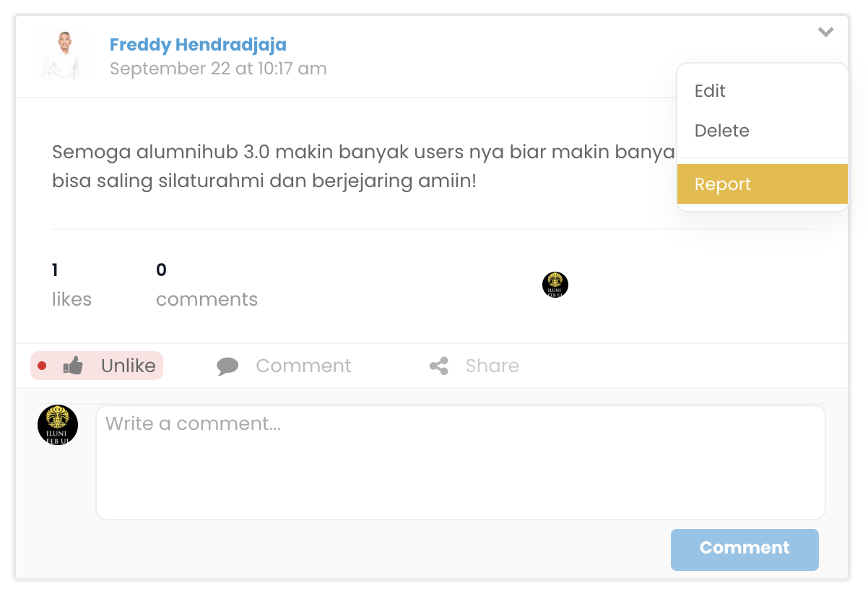Click the thumbs-up icon in the Unlike button
This screenshot has width=868, height=594.
tap(73, 366)
